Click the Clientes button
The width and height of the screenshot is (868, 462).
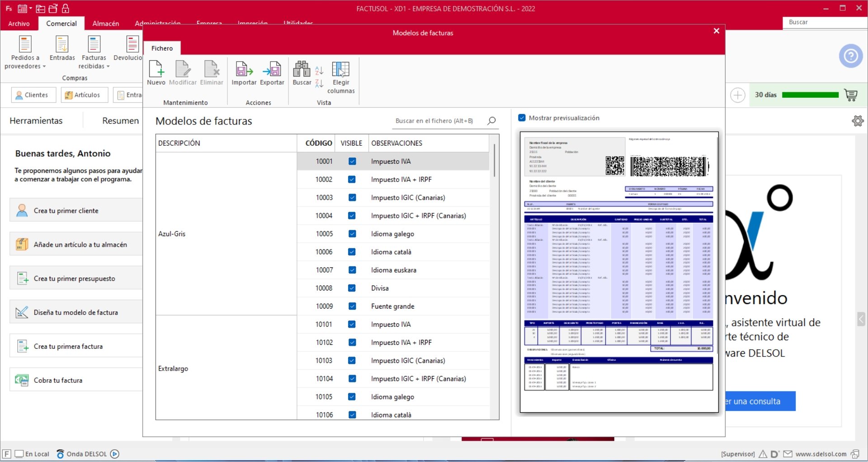[33, 95]
